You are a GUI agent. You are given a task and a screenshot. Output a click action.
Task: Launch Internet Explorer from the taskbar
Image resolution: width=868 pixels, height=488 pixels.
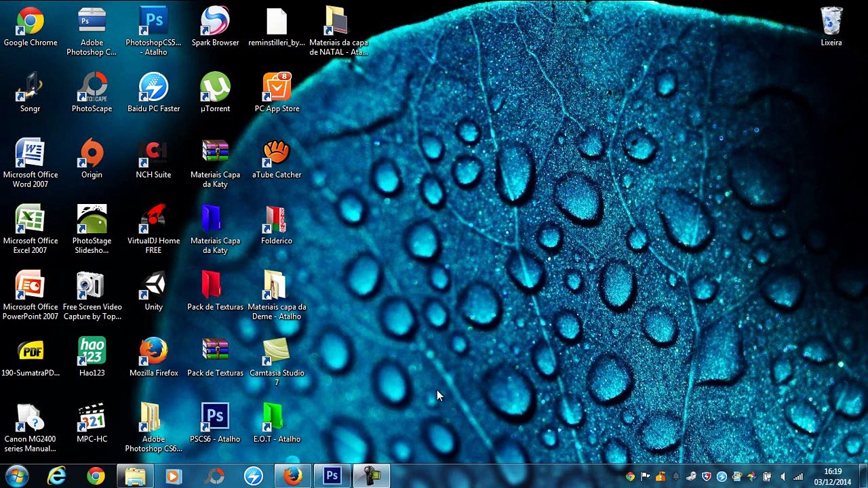click(56, 476)
